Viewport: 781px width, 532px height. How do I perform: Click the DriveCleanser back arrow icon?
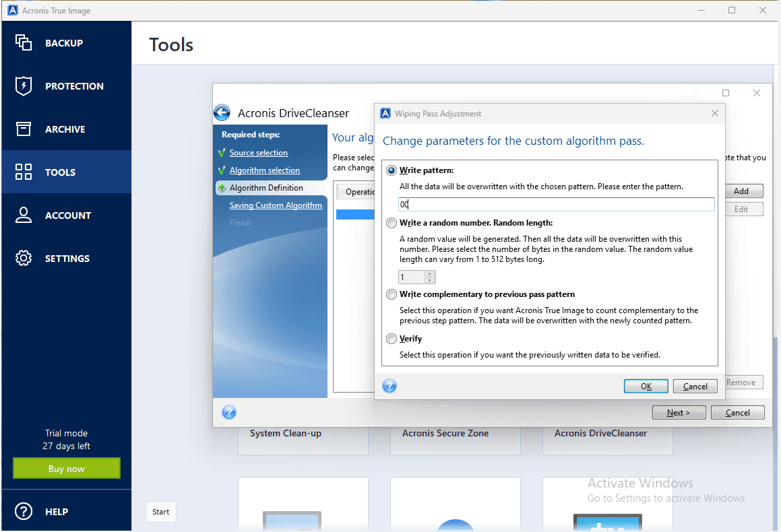(222, 113)
